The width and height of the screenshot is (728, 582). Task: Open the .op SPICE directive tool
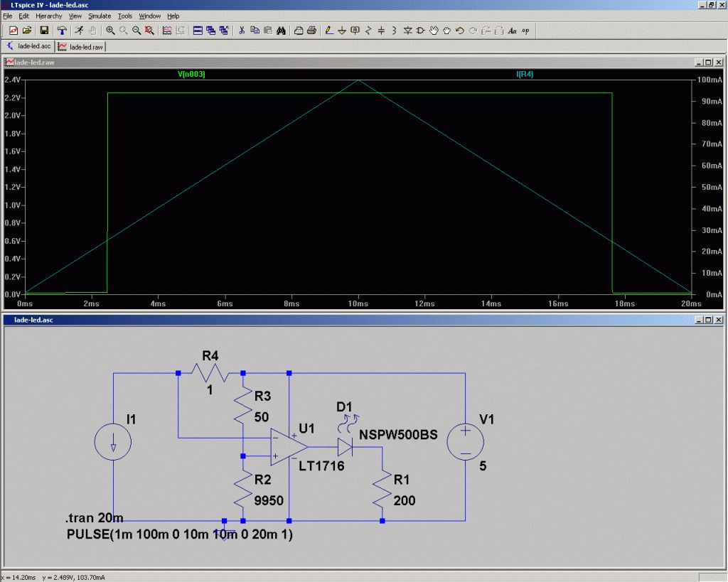point(525,31)
